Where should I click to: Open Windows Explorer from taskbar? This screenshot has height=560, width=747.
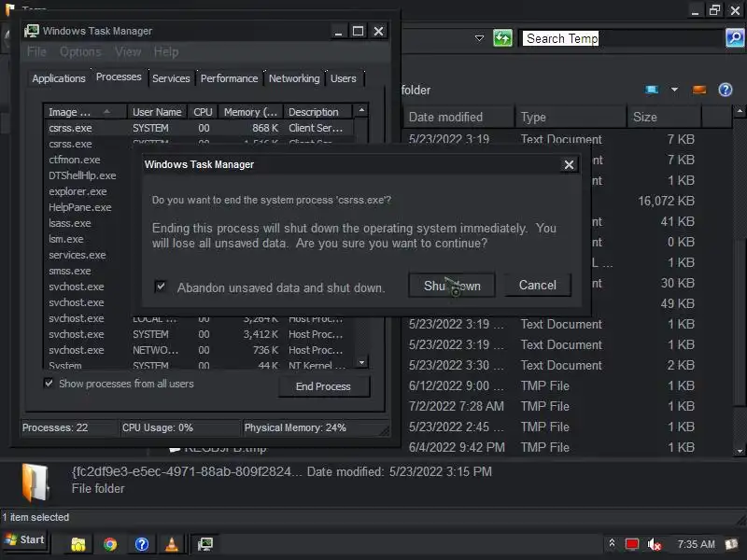78,544
